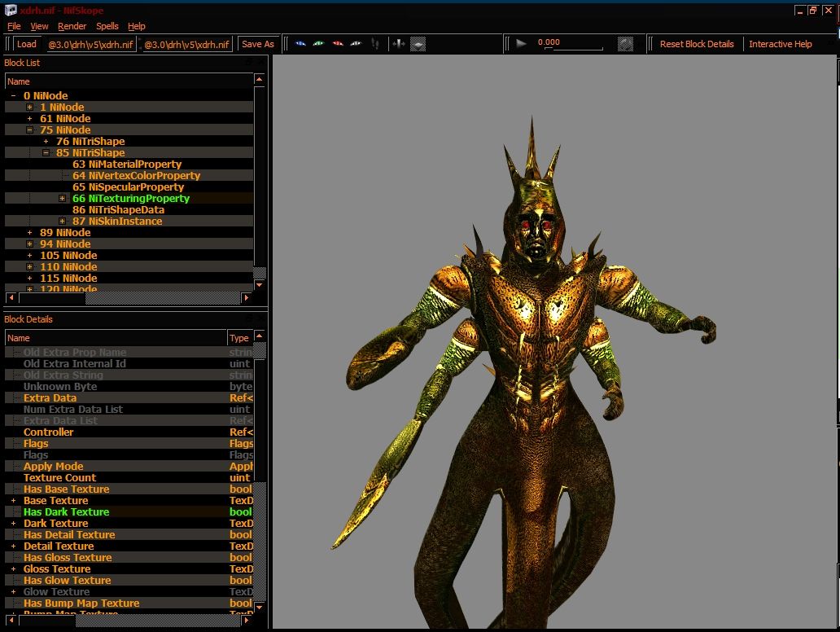Open the Render menu

pos(72,26)
